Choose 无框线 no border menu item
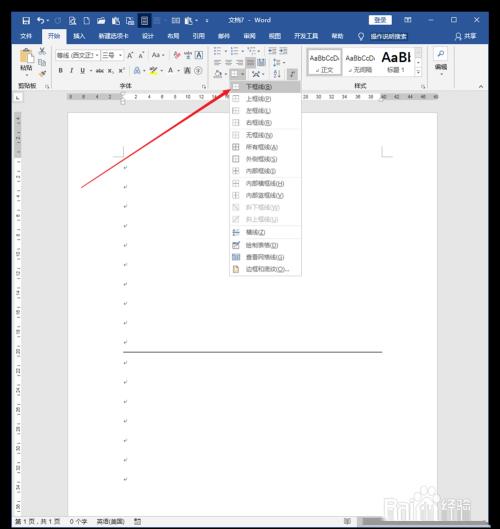500x529 pixels. 265,135
